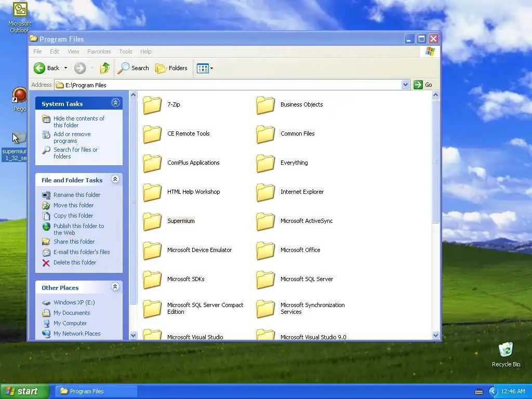Click the green Go button
The image size is (532, 399).
pyautogui.click(x=423, y=85)
